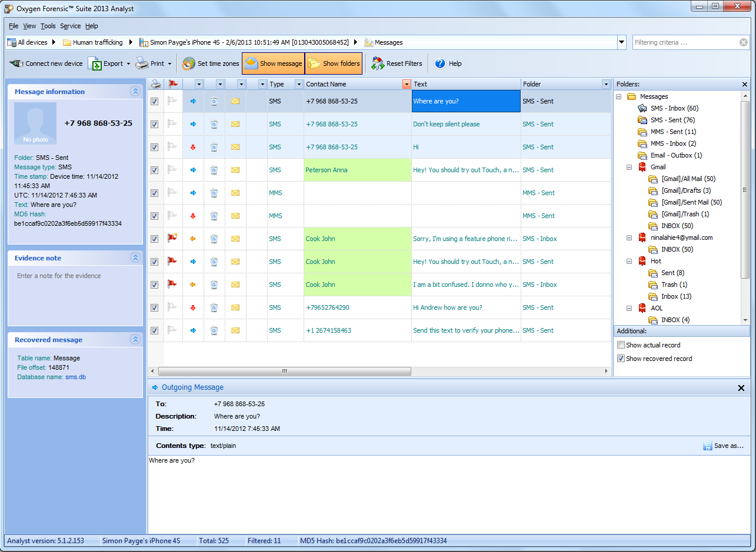
Task: Click Save as icon in message preview
Action: [708, 446]
